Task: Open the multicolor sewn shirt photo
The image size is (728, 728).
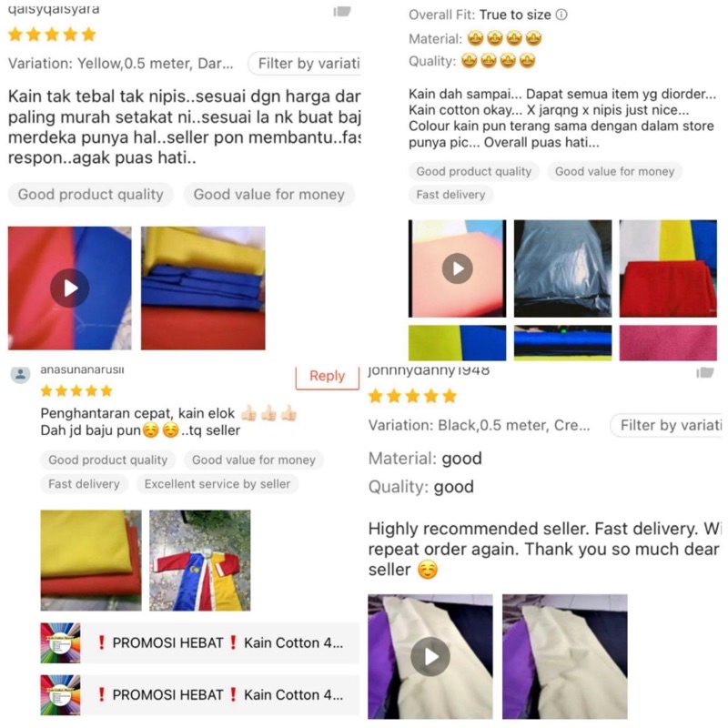Action: click(x=199, y=561)
